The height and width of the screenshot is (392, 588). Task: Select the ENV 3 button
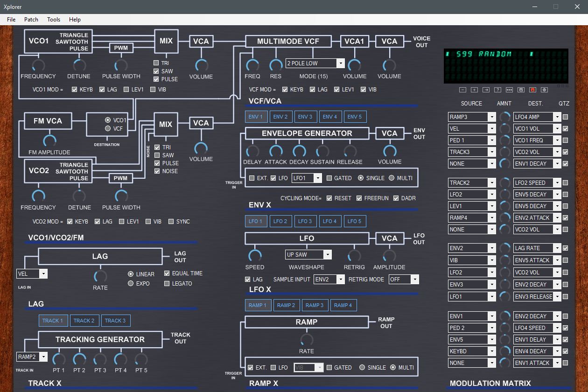point(305,117)
